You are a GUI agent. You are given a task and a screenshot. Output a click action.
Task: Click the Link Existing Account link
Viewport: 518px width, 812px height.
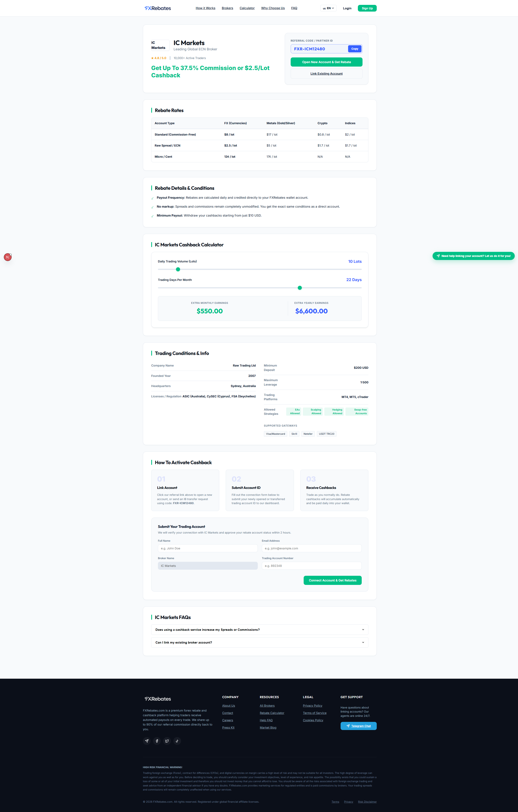[326, 73]
